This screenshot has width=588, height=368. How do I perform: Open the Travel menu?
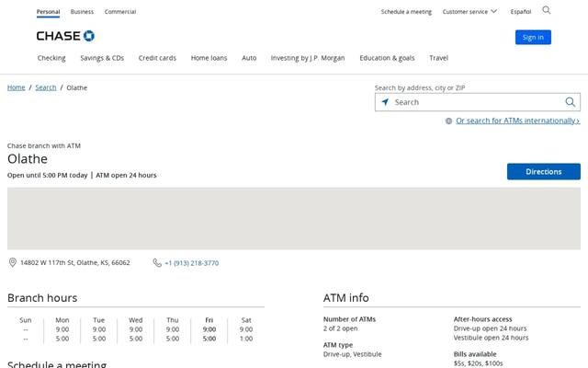pos(439,58)
